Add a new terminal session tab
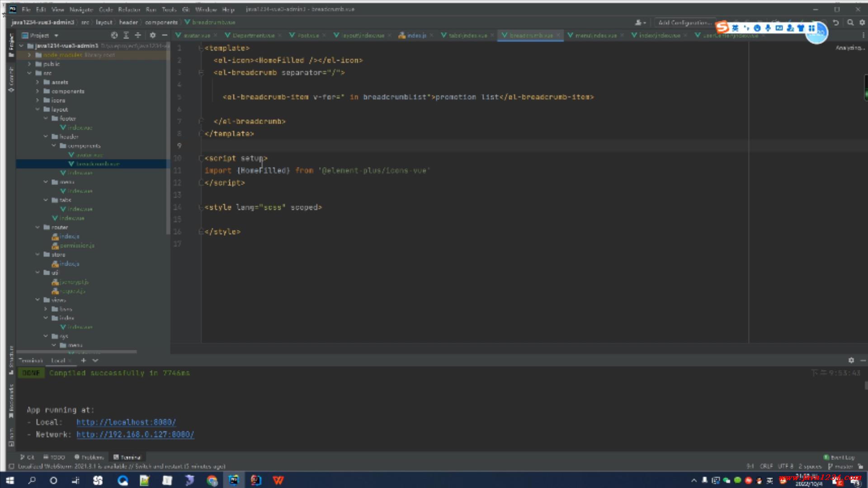The image size is (868, 488). [83, 360]
